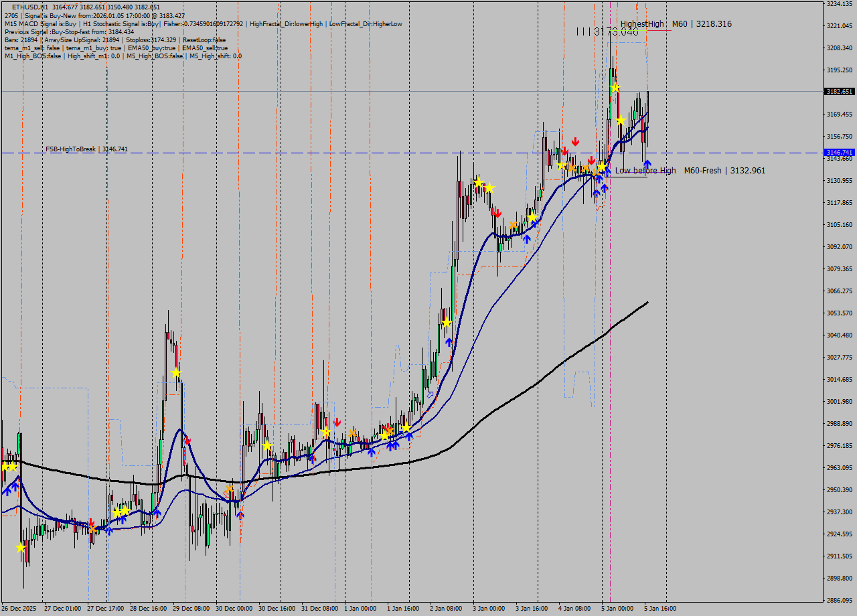
Task: Select the M15 MACD Signal is:Buy line
Action: 38,23
